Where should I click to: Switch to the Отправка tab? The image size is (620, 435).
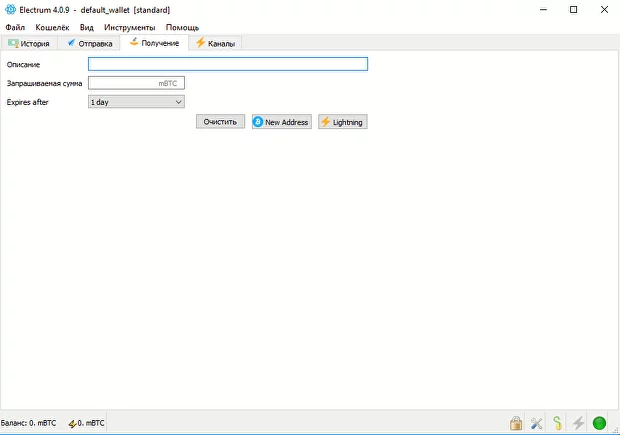tap(89, 43)
